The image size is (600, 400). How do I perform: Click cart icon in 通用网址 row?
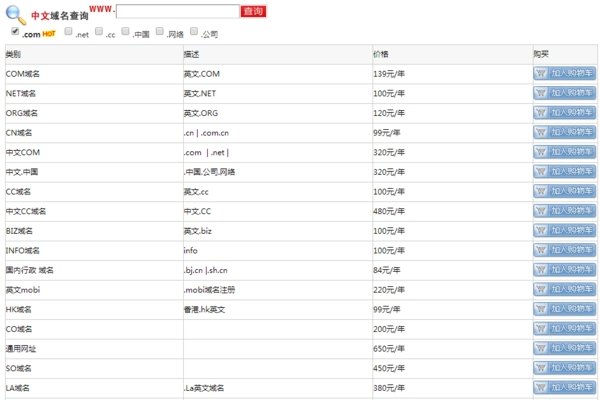(x=541, y=348)
